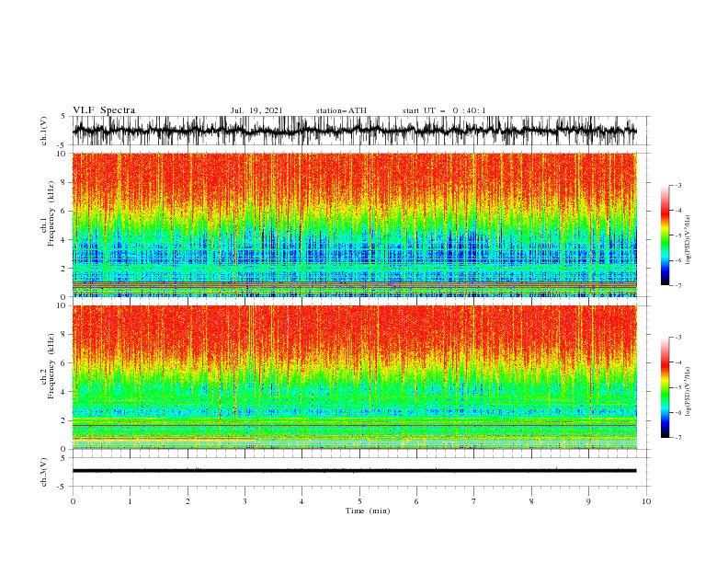Click the 'station=ATH' label

[341, 110]
